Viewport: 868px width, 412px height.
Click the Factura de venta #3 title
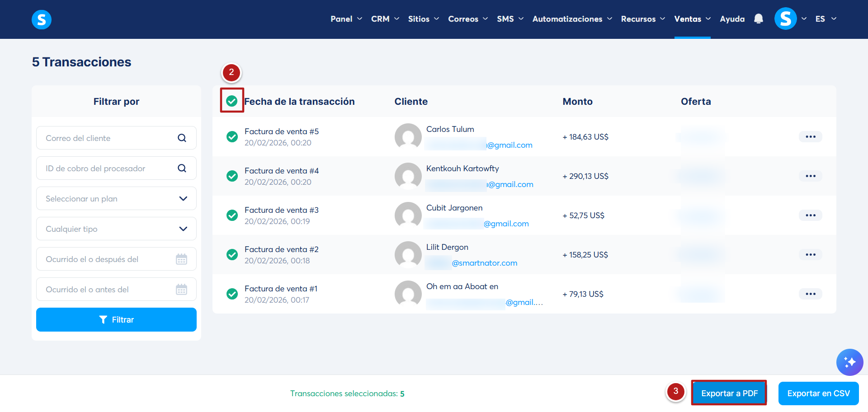[x=282, y=210]
